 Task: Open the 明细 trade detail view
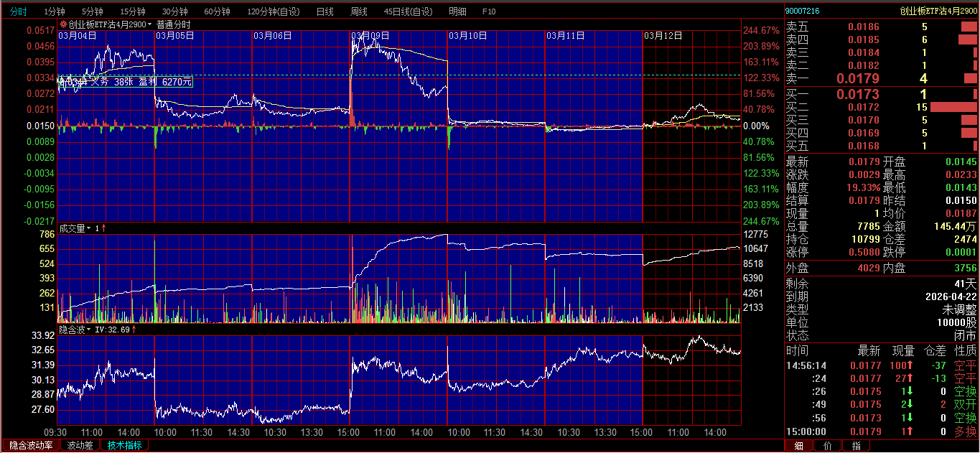click(x=457, y=12)
